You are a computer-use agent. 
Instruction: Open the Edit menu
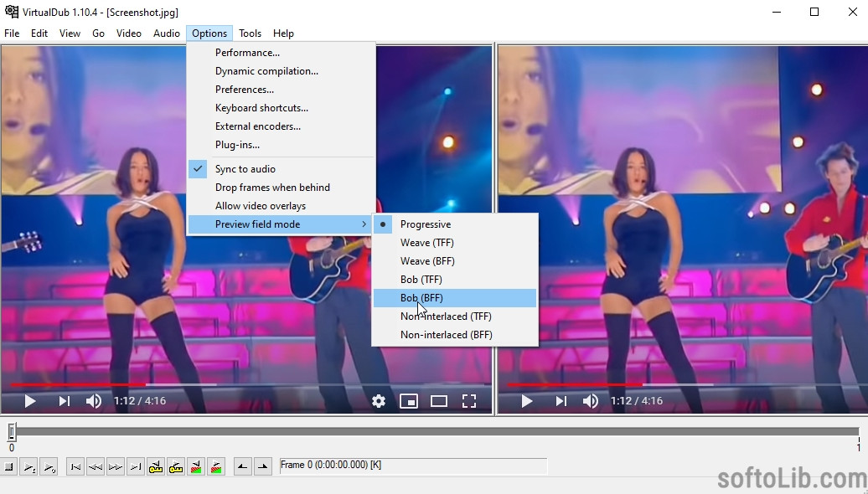coord(39,33)
